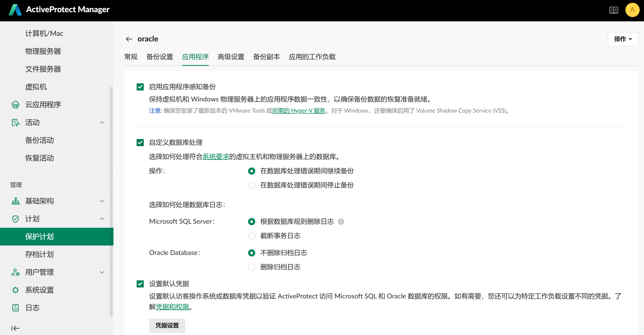Expand the 基础架构 section chevron

pos(102,201)
